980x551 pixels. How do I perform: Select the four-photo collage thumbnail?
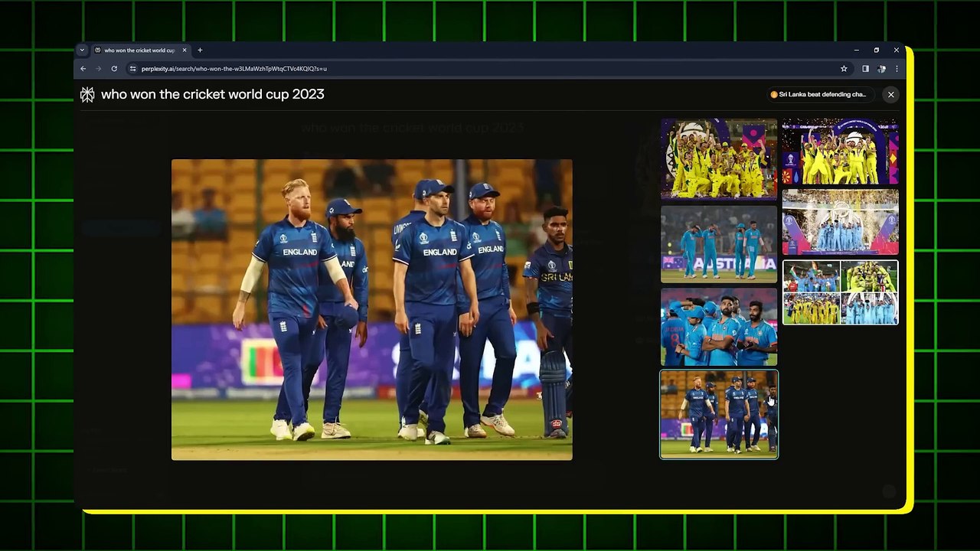840,292
